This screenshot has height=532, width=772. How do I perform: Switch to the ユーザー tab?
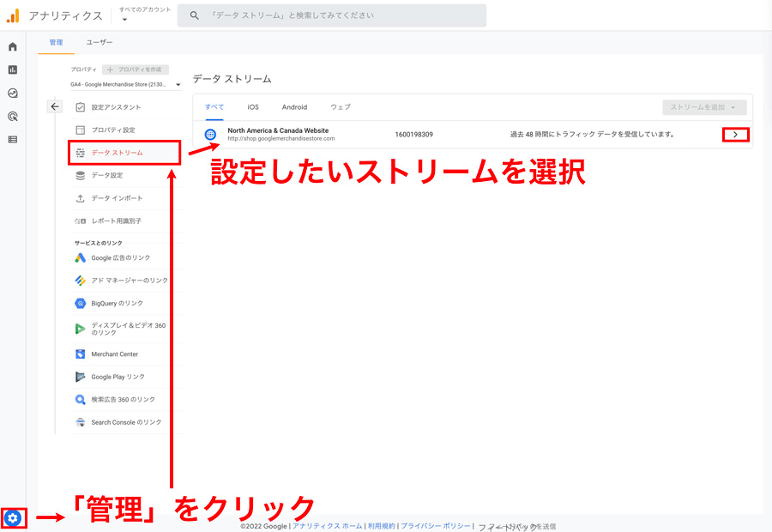point(99,42)
